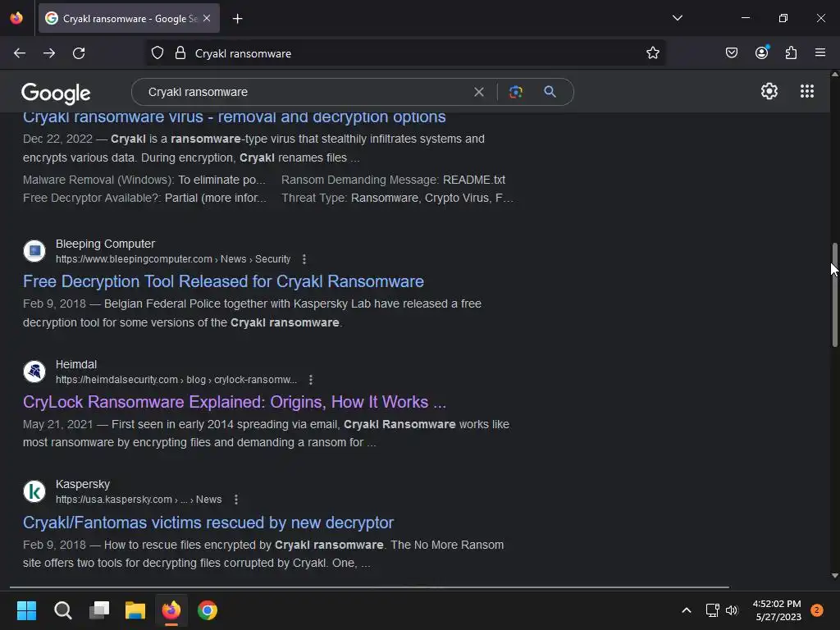Click the Kaspersky site favicon
This screenshot has height=630, width=840.
coord(34,491)
